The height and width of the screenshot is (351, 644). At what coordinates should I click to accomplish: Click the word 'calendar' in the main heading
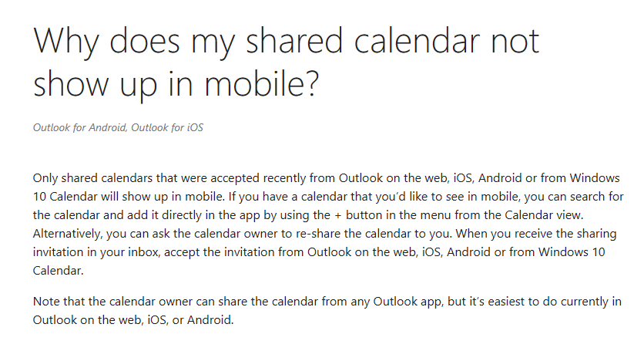417,41
